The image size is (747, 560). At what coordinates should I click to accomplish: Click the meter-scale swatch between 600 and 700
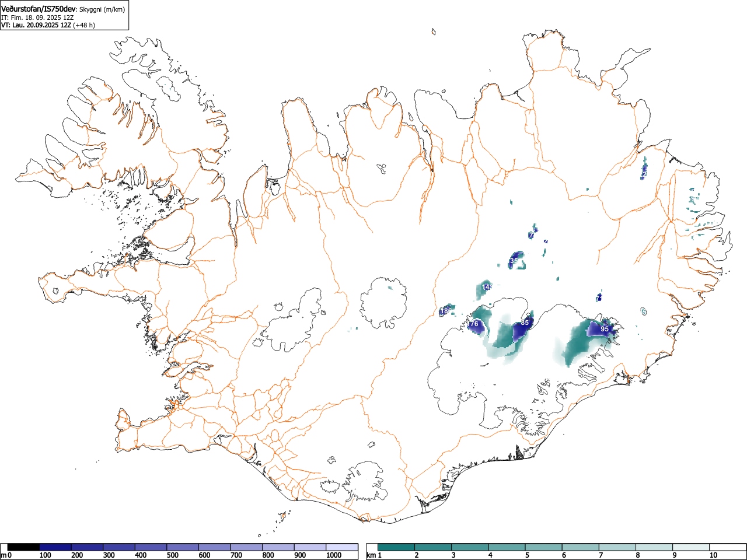[215, 547]
